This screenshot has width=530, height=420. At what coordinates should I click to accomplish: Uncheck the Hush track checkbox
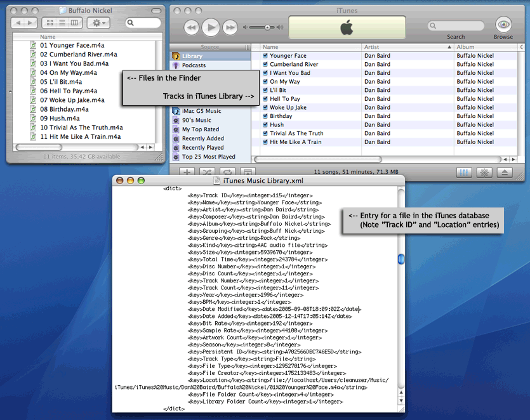pos(265,125)
